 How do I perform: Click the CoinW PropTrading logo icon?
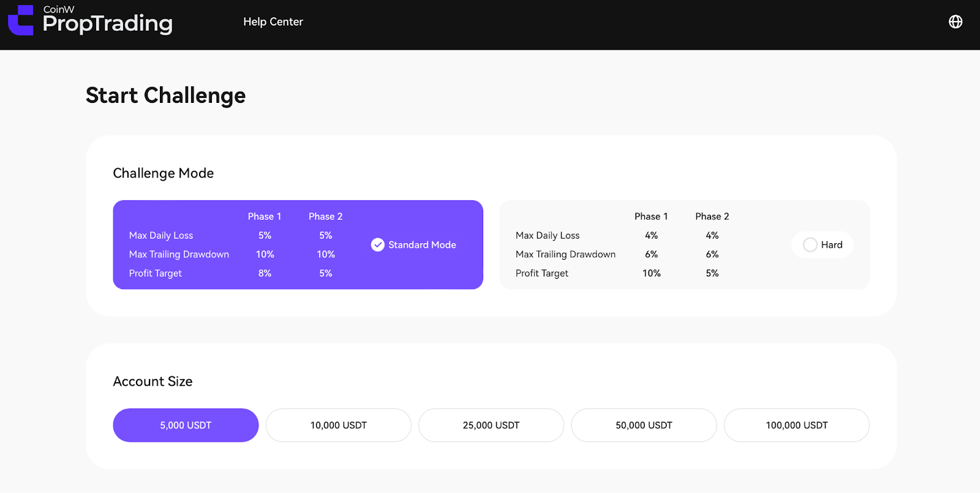[21, 20]
